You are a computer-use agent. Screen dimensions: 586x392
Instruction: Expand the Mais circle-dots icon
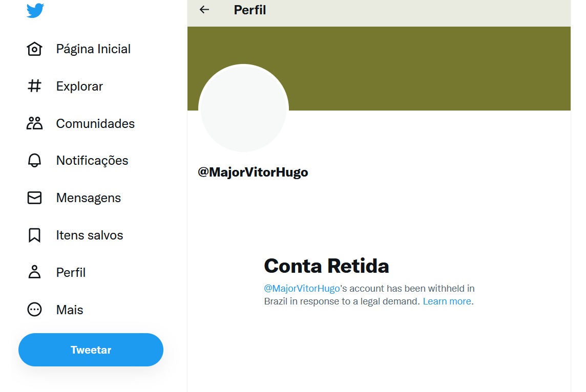pos(34,310)
